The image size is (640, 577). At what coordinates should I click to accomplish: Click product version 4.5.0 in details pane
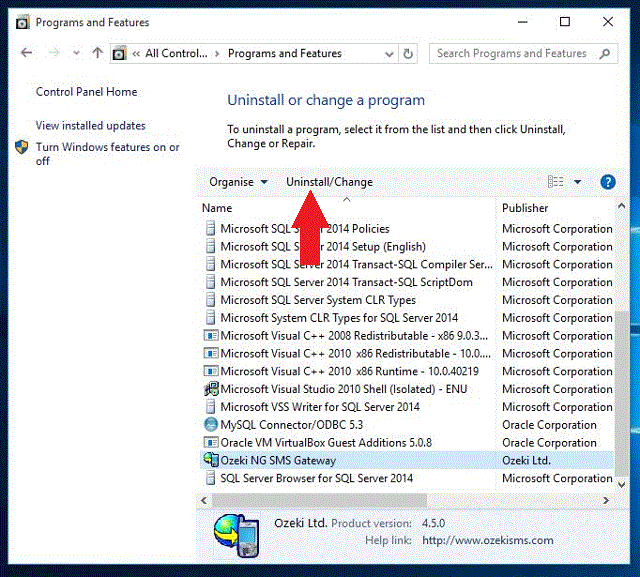tap(433, 524)
